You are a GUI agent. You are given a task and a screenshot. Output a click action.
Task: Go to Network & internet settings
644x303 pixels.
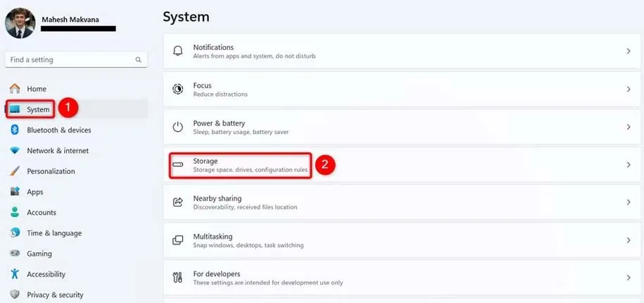pyautogui.click(x=57, y=151)
